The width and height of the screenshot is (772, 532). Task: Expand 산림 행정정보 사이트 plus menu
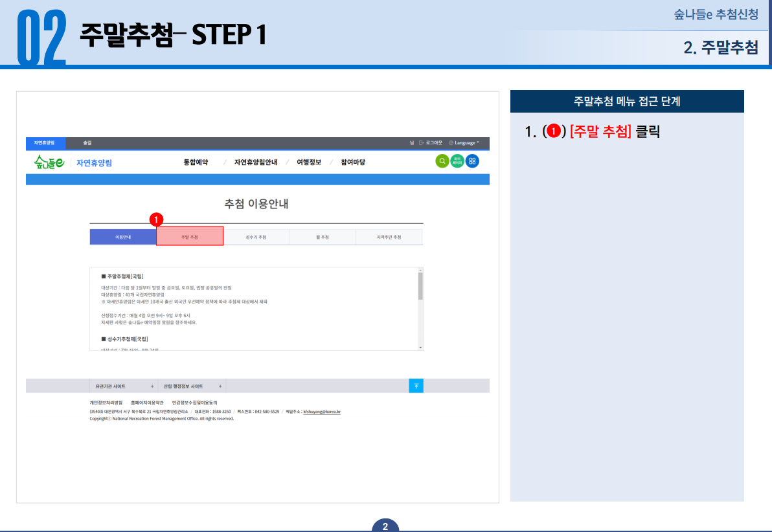(220, 386)
